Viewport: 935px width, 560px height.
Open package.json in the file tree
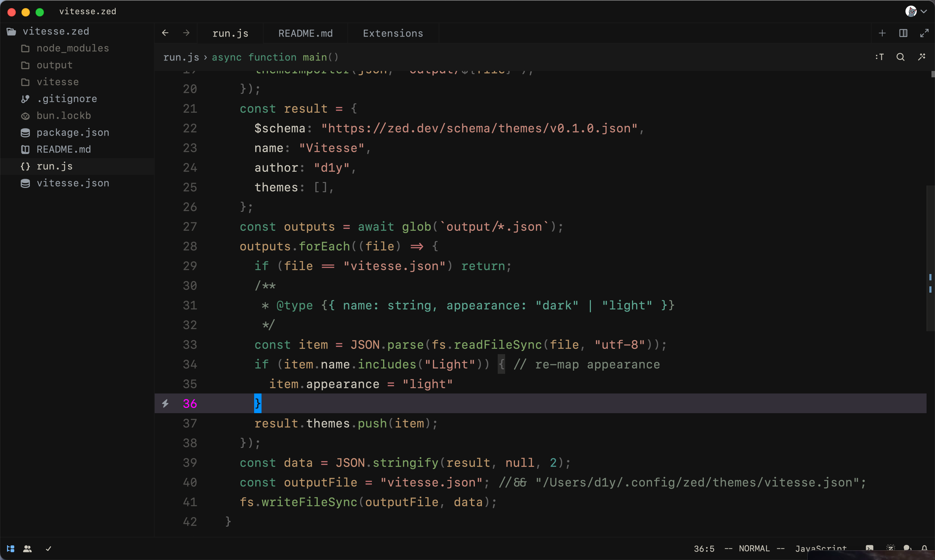(77, 132)
